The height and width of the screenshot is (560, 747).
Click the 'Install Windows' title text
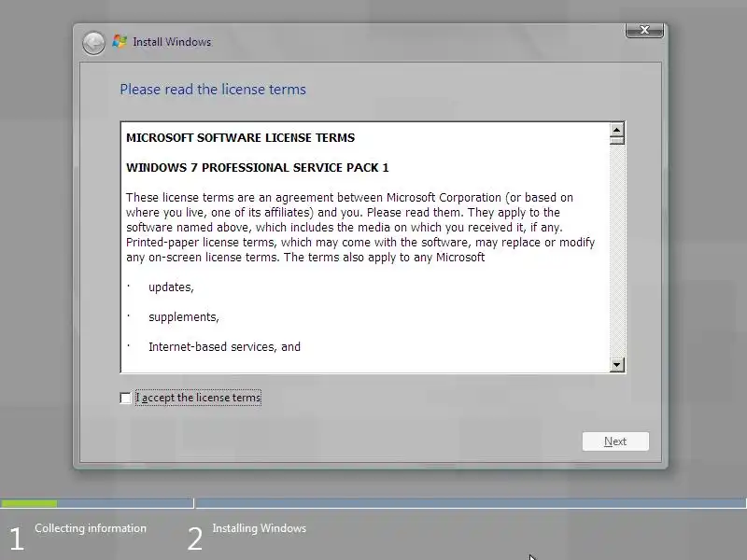coord(172,42)
